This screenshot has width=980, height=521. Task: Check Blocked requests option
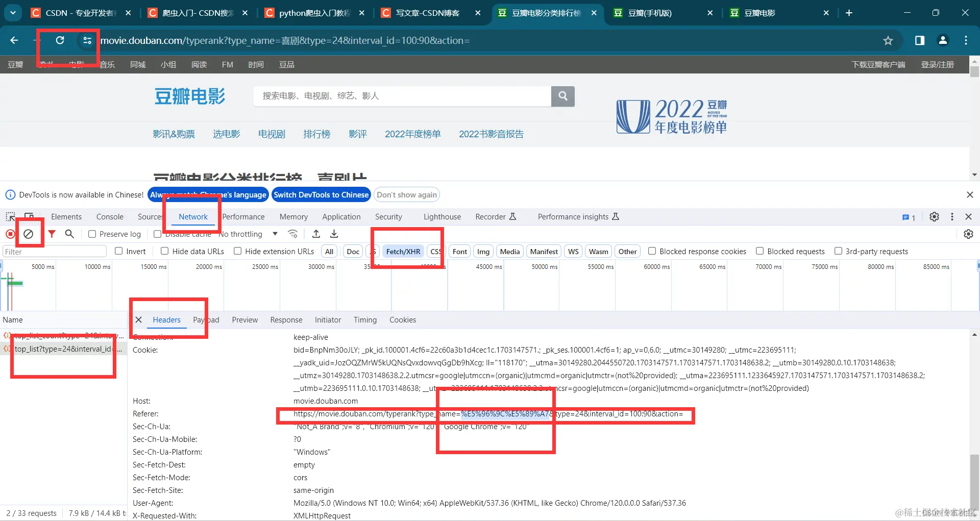759,251
